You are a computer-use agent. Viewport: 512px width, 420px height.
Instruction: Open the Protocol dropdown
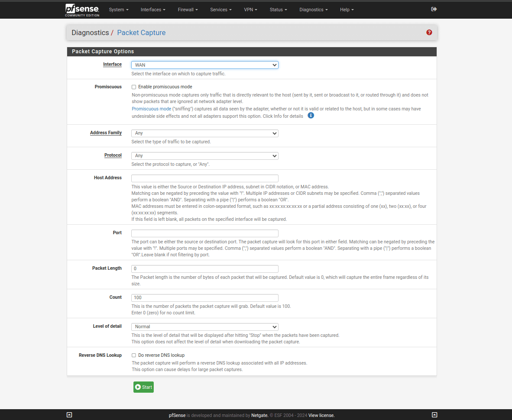204,156
